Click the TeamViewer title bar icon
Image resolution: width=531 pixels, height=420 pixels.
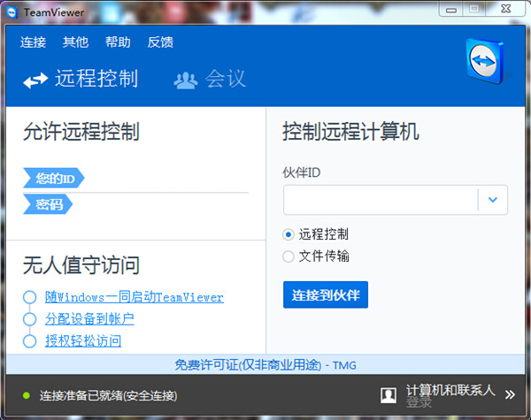12,9
